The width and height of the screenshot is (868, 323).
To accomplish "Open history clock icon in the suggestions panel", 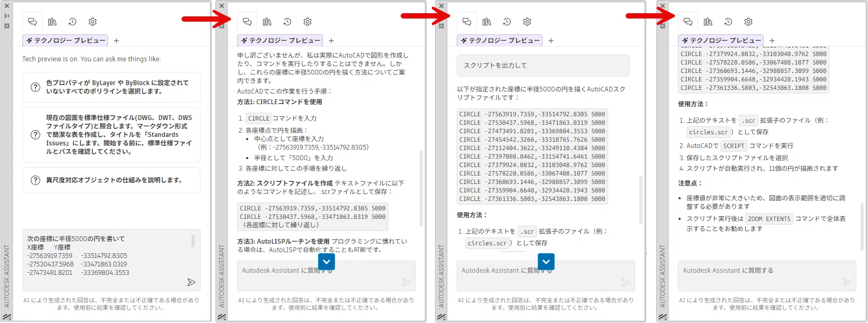I will [x=73, y=22].
